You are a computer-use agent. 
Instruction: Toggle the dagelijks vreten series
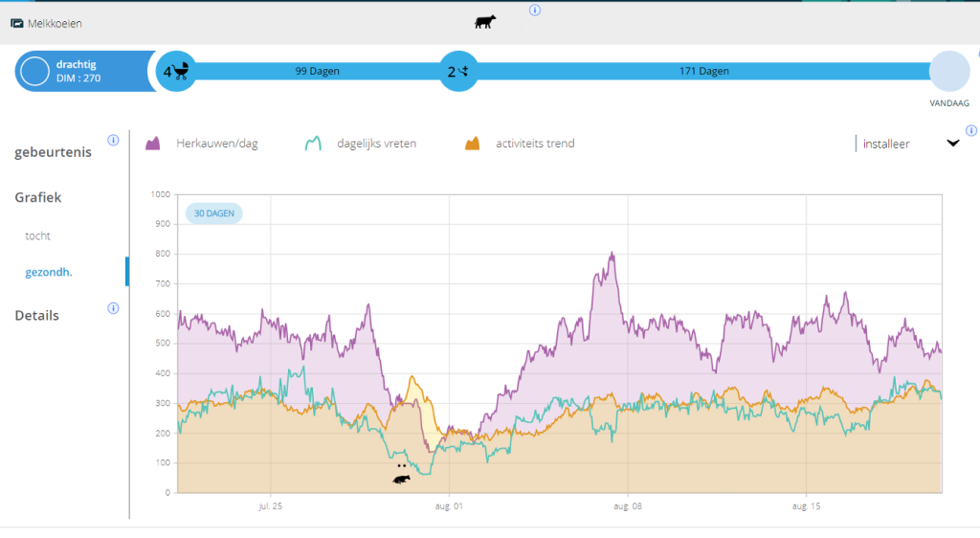(360, 144)
